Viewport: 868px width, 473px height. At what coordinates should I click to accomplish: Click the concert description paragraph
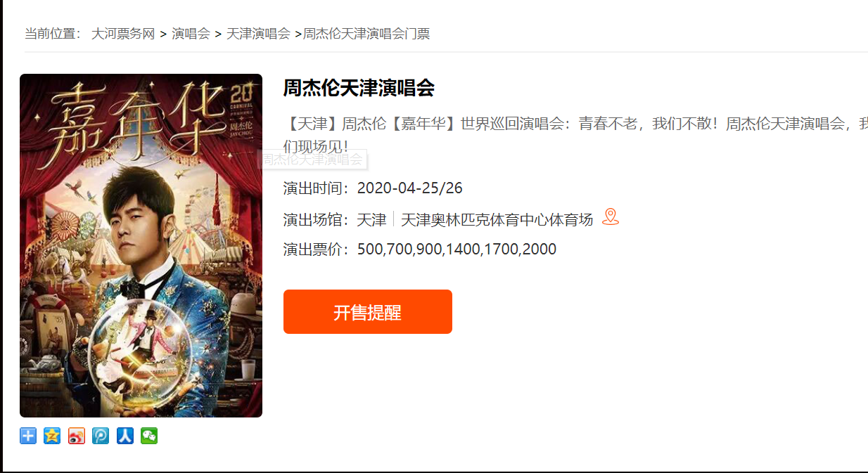575,136
